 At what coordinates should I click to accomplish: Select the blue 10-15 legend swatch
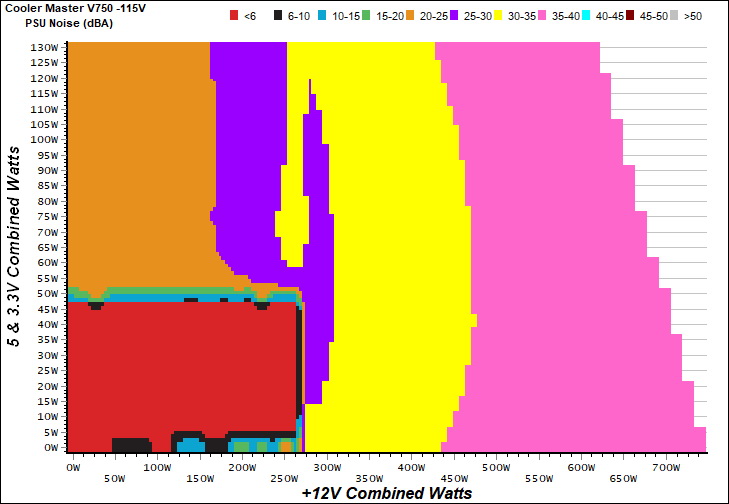324,16
